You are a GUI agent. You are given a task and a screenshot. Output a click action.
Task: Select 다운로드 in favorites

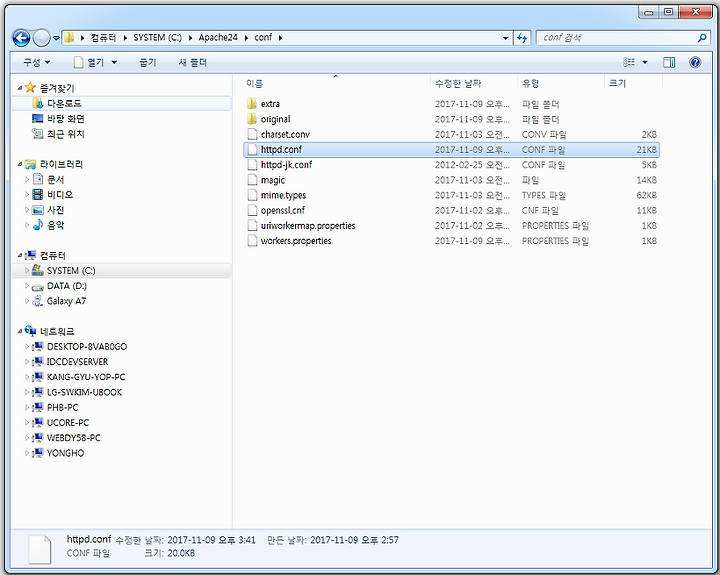[64, 103]
